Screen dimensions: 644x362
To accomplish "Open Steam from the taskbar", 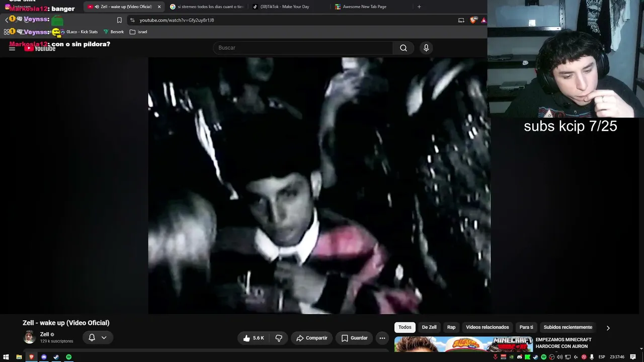I will pos(56,357).
